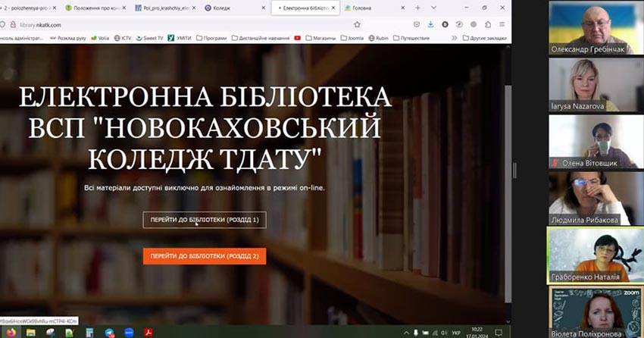Open the Zoom app taskbar icon

[x=130, y=332]
